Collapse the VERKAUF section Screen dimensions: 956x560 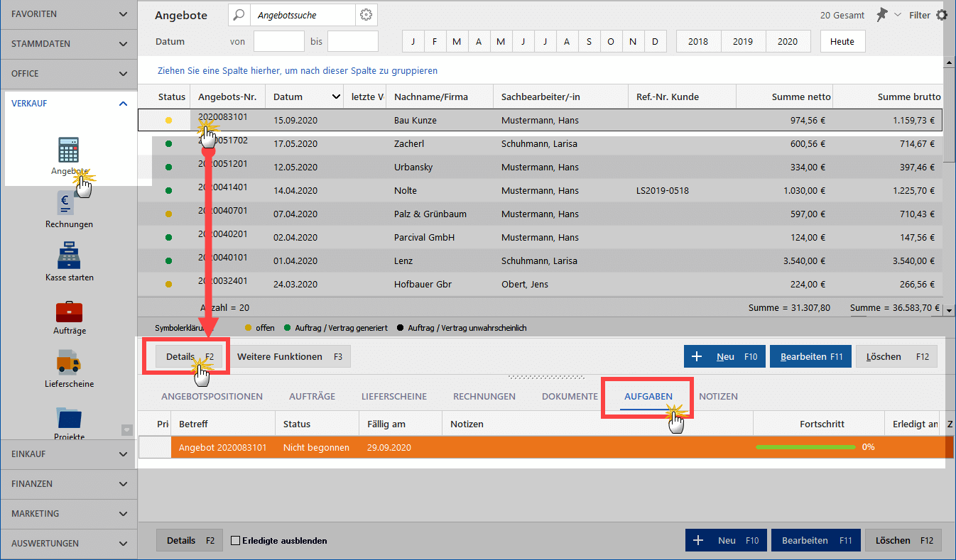124,104
